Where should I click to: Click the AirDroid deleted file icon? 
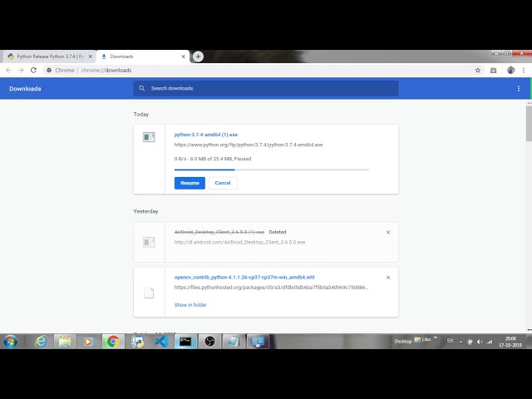pyautogui.click(x=149, y=242)
